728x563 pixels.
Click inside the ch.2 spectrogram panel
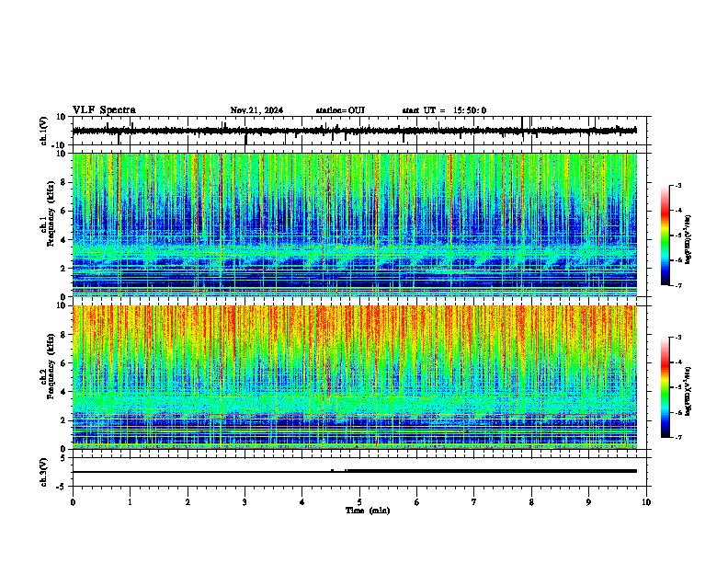[x=355, y=377]
